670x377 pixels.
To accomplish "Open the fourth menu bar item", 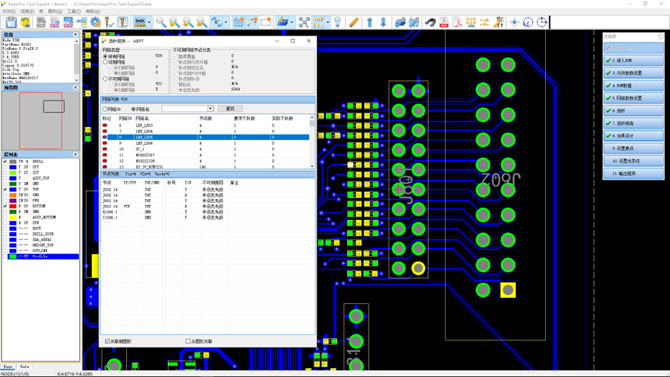I will 55,12.
